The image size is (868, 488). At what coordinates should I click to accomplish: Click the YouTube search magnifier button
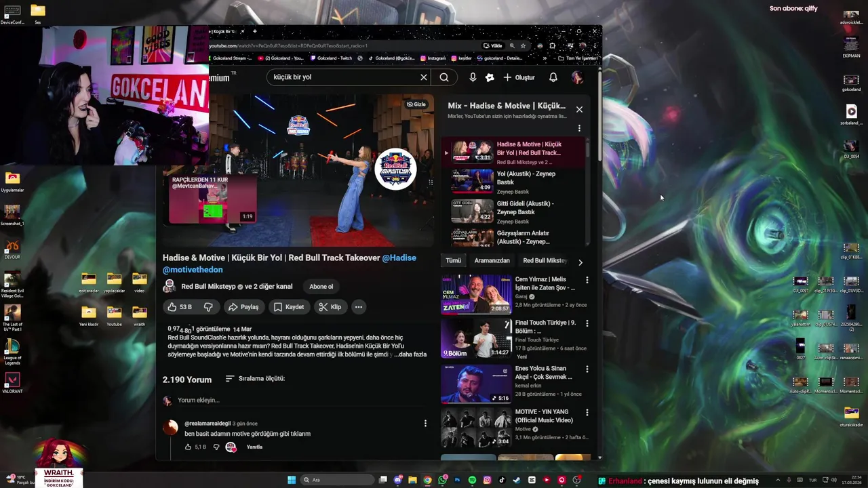pos(444,77)
